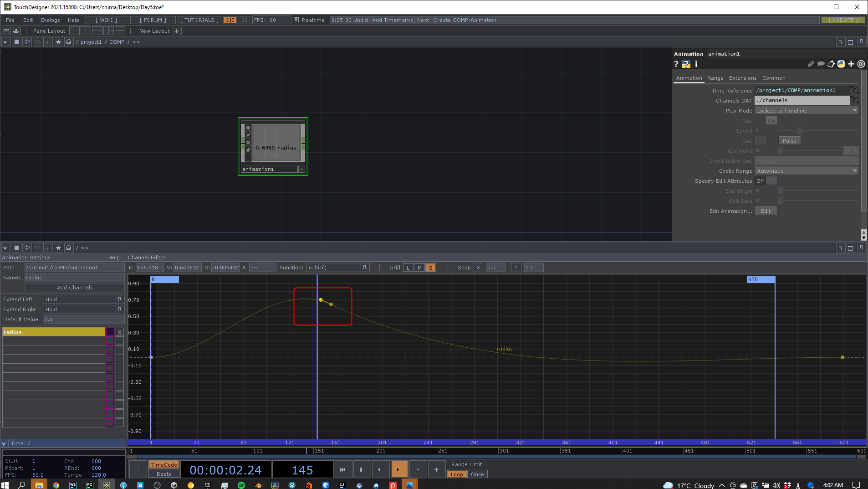Pause the timeline playback

pyautogui.click(x=361, y=469)
